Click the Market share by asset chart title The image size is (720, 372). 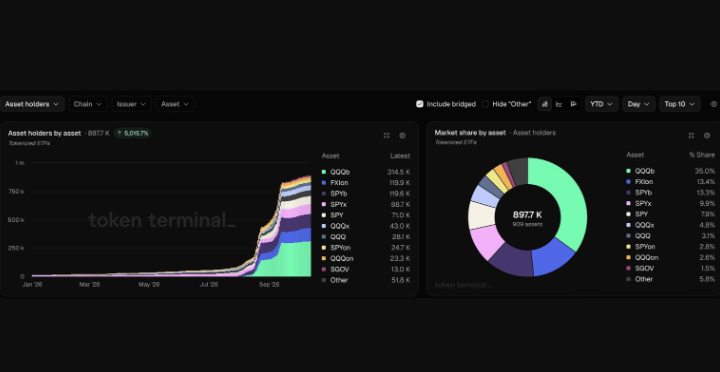pos(470,133)
